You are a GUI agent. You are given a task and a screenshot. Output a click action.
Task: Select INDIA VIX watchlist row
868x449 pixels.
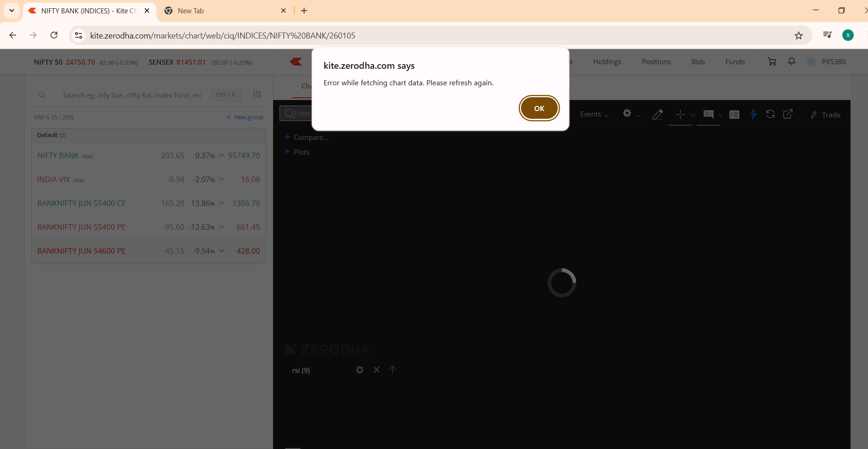click(149, 179)
